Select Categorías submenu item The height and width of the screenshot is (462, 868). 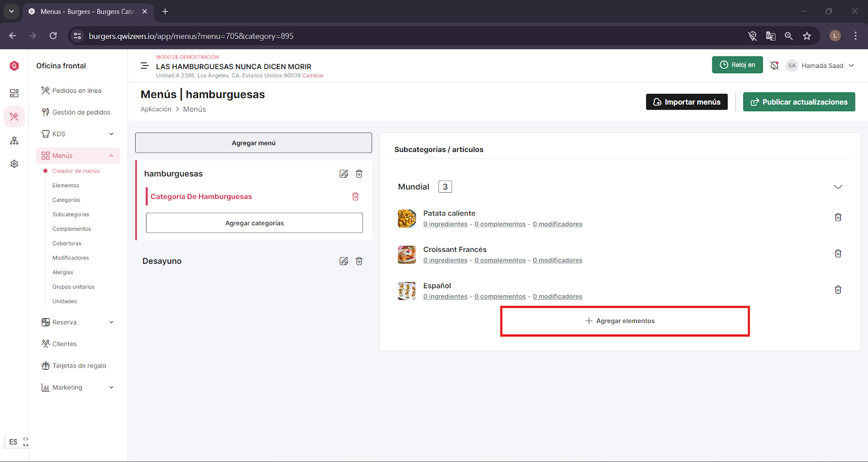(66, 200)
